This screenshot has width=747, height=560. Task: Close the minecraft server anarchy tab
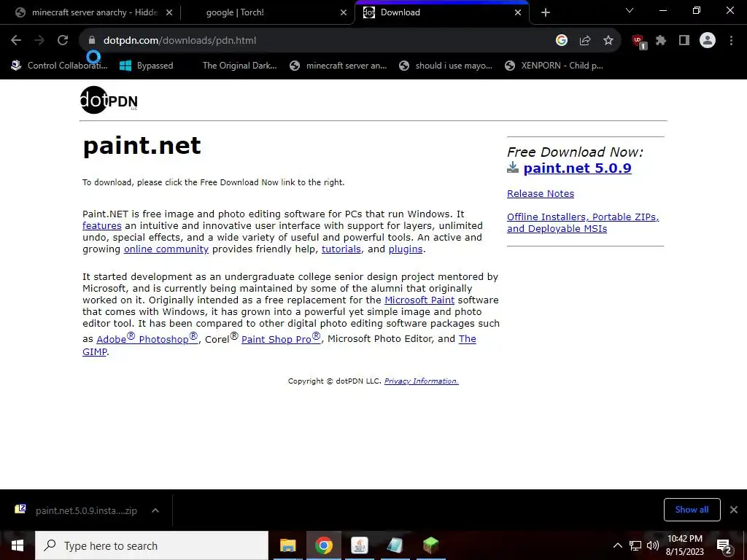point(169,12)
